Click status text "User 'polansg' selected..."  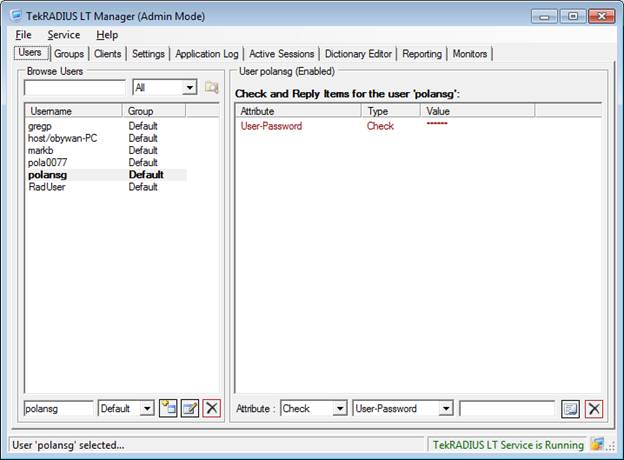pyautogui.click(x=68, y=445)
